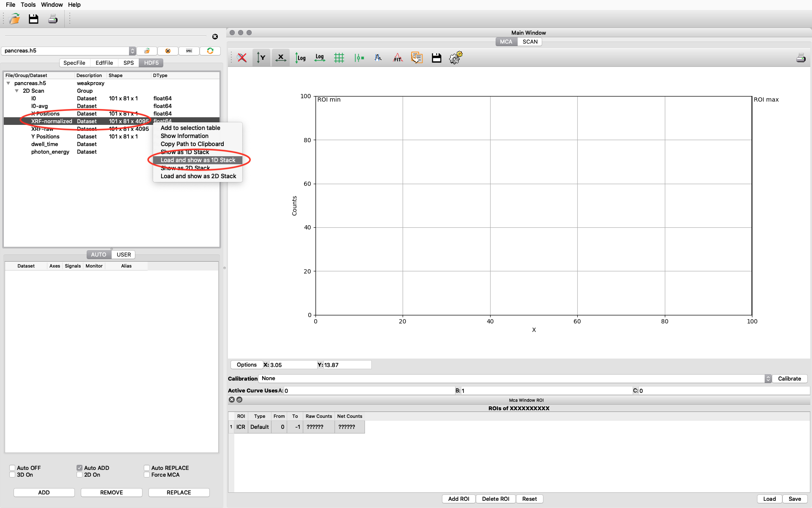Click the Calibrate button
The width and height of the screenshot is (812, 508).
tap(790, 379)
